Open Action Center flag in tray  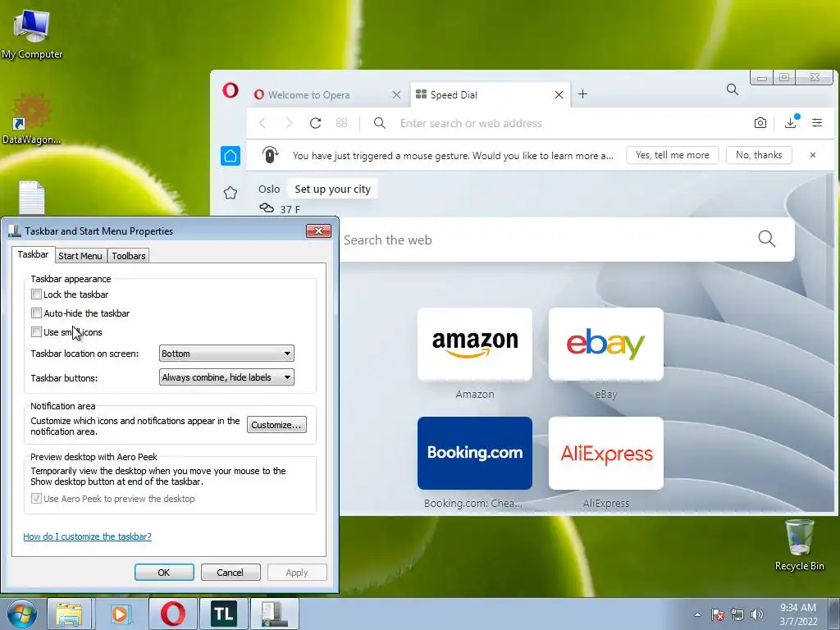pyautogui.click(x=717, y=614)
